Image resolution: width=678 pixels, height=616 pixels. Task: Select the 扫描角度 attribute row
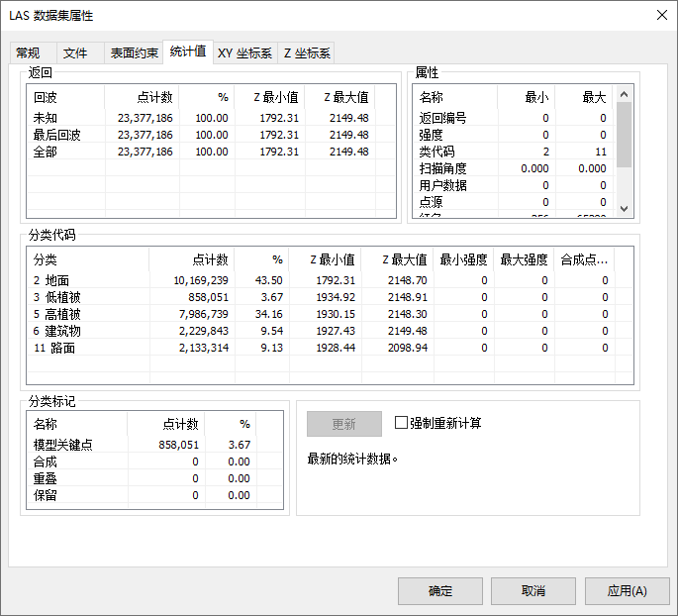[515, 168]
